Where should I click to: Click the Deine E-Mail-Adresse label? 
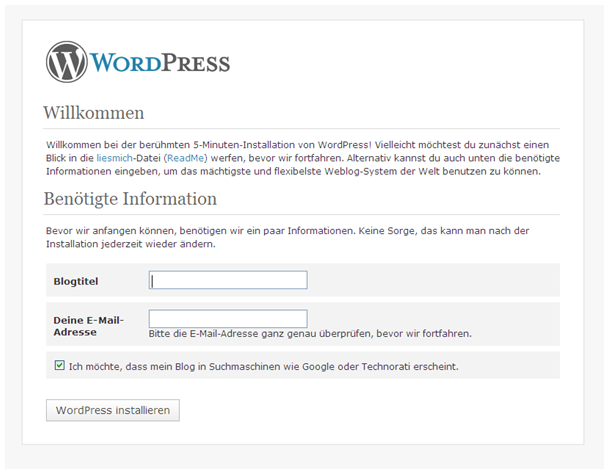[x=89, y=326]
